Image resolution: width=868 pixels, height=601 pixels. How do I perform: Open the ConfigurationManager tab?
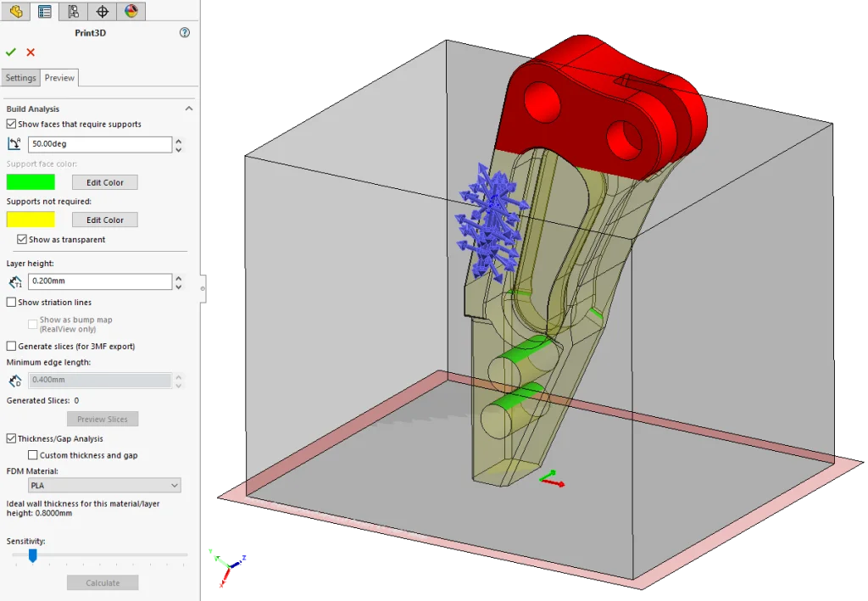click(72, 12)
